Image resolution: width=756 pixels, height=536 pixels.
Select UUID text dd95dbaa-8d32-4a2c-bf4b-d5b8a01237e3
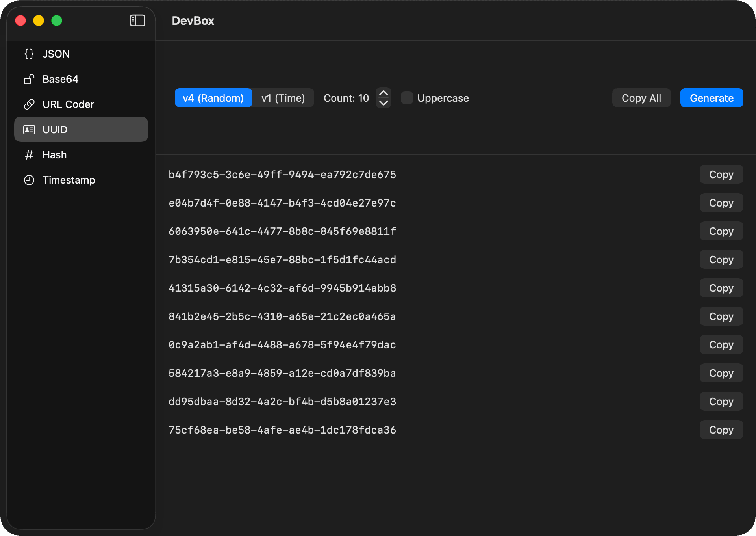[282, 402]
